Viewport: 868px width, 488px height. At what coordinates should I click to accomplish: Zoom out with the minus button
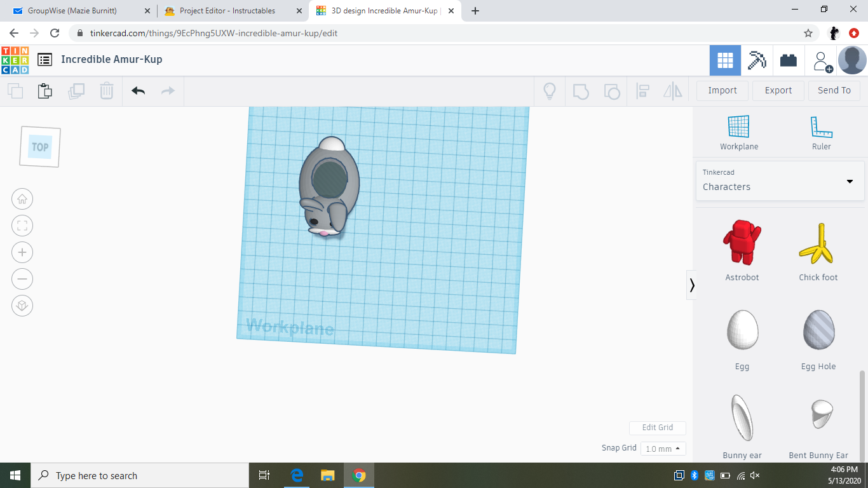pos(22,280)
